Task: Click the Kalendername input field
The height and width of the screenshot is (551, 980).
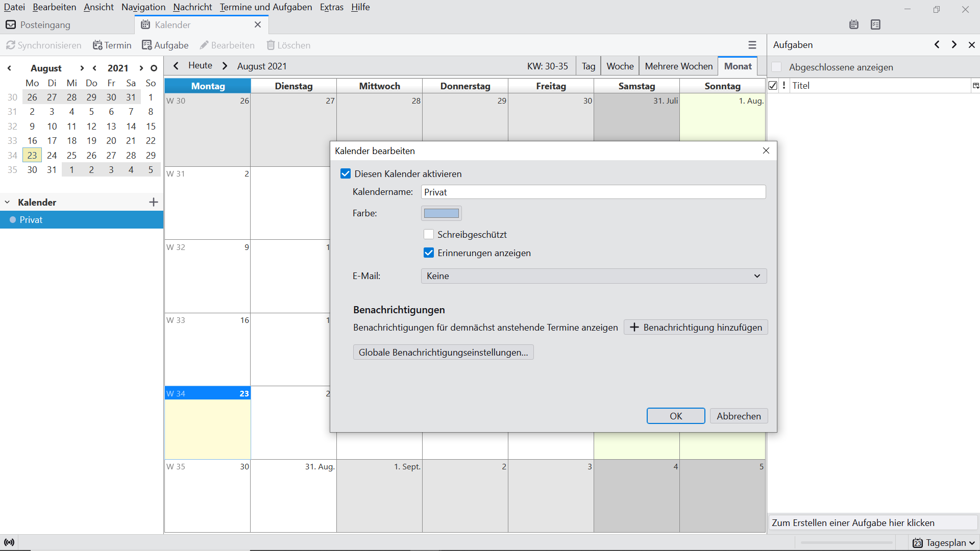Action: tap(594, 192)
